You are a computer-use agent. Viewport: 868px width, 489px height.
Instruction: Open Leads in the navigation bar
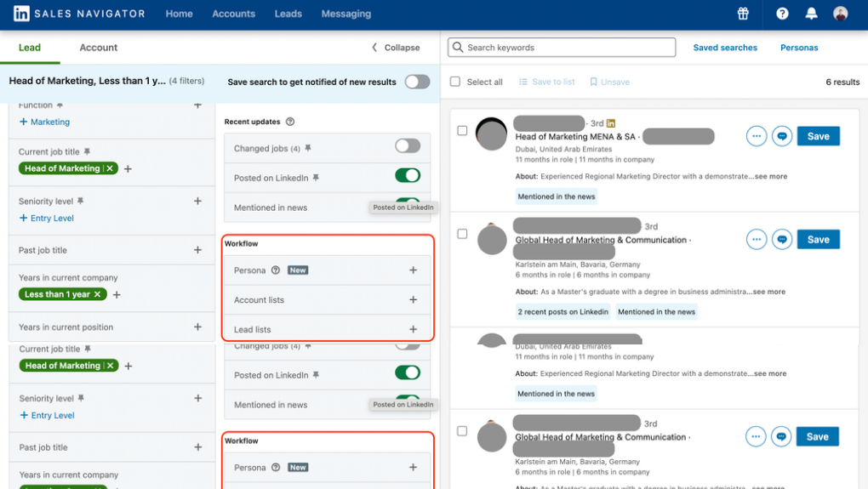tap(288, 14)
